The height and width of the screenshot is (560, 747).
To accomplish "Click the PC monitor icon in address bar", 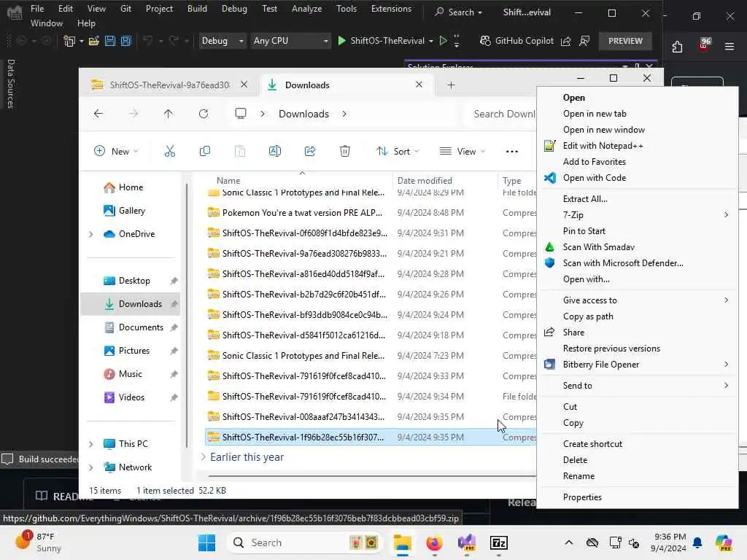I will pos(241,114).
